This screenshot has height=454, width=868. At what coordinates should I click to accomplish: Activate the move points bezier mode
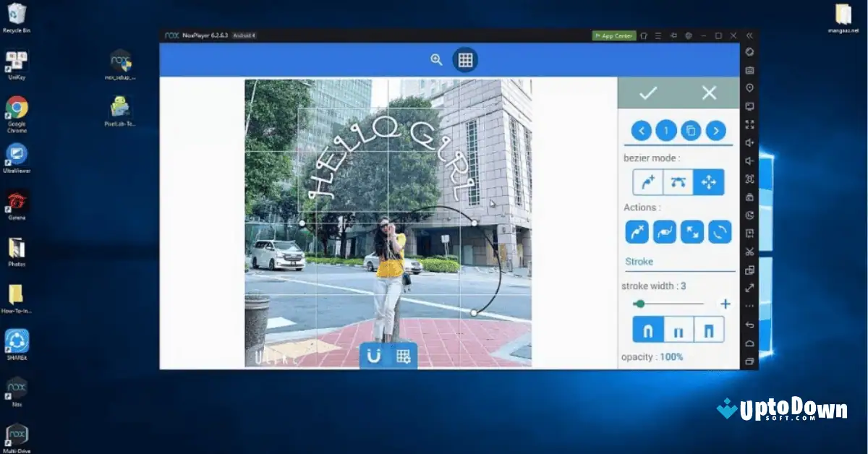tap(708, 181)
